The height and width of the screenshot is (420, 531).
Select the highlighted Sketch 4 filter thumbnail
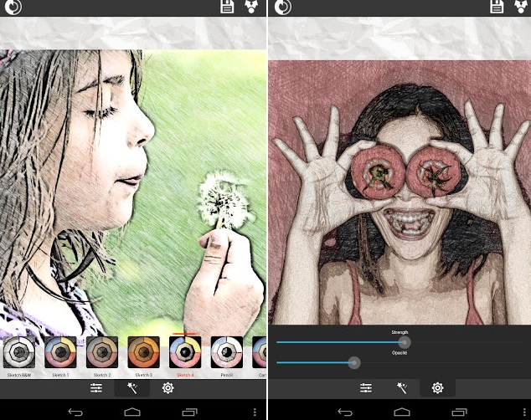[185, 352]
